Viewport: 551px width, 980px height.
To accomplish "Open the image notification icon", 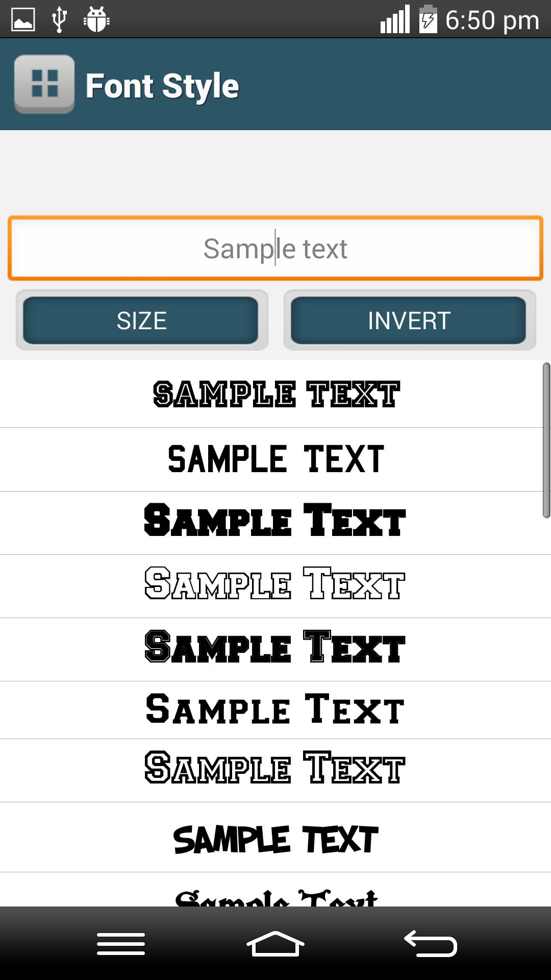I will click(23, 20).
